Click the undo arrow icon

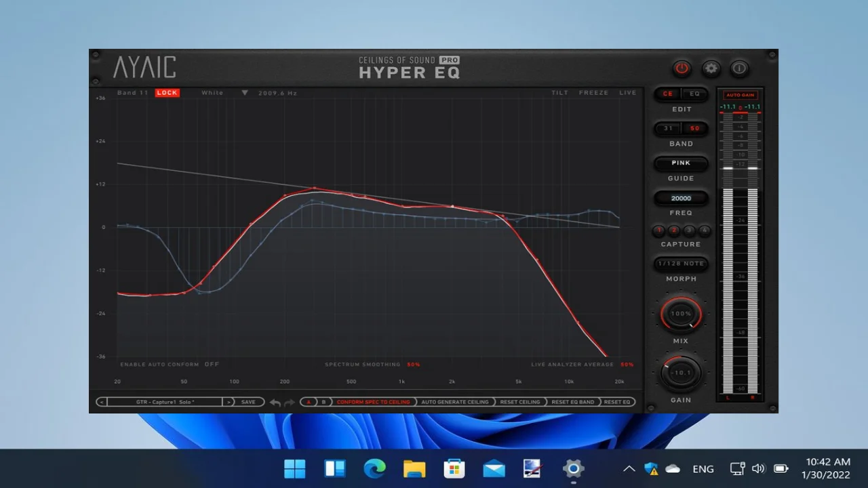275,402
